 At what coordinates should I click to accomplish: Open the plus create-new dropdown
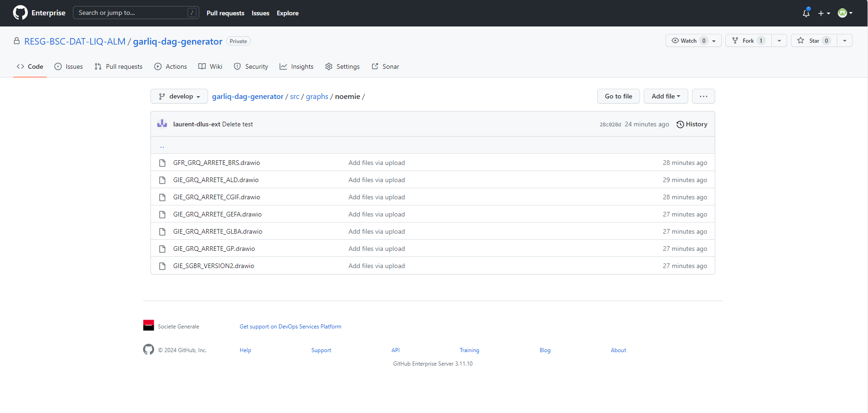tap(824, 13)
